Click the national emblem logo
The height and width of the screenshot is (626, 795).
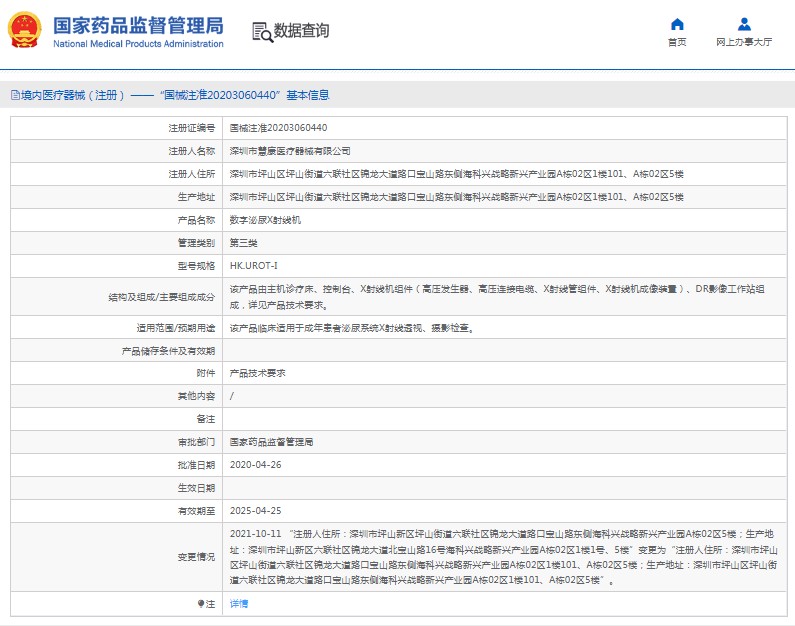(24, 29)
